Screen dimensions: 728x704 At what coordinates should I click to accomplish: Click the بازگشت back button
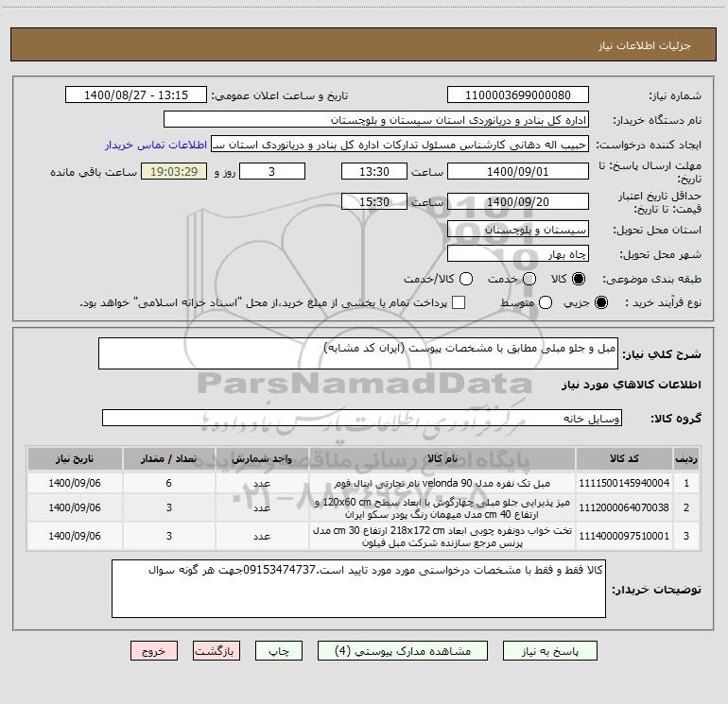coord(217,651)
